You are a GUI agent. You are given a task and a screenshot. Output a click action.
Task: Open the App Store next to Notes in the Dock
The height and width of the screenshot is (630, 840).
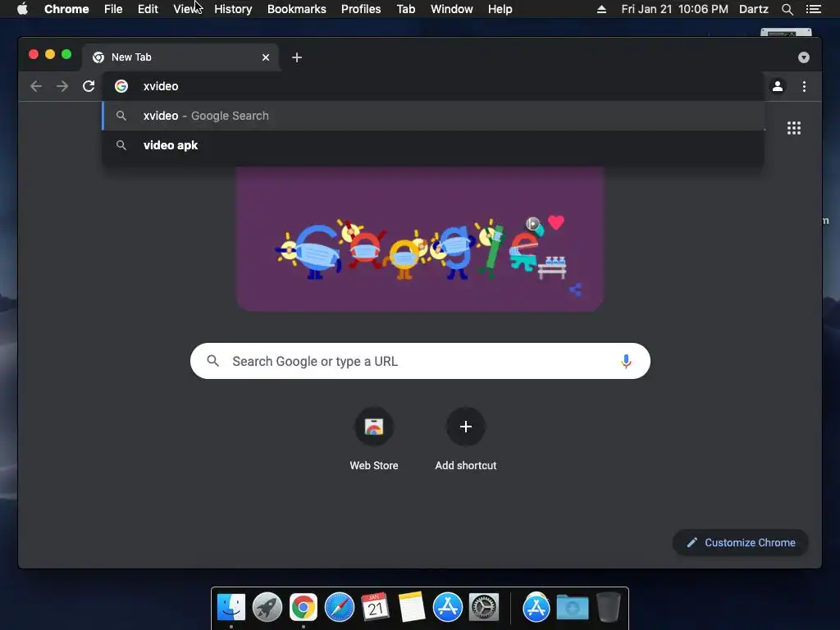pyautogui.click(x=447, y=608)
